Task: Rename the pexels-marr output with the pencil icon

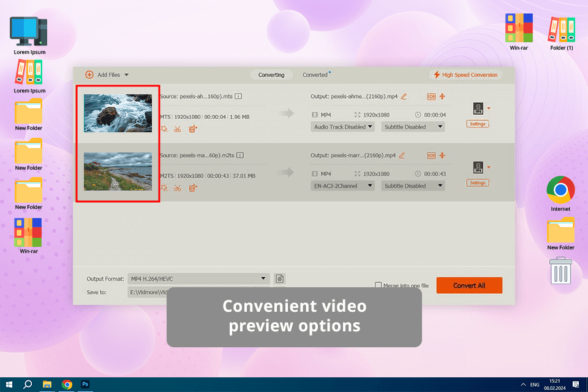Action: (x=402, y=156)
